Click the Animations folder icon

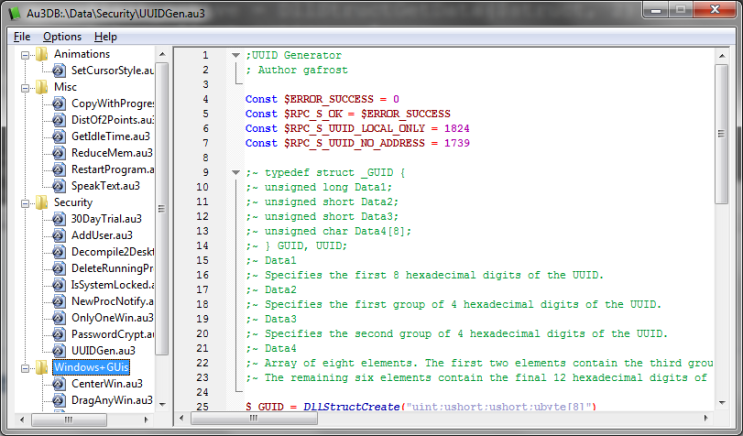[42, 54]
